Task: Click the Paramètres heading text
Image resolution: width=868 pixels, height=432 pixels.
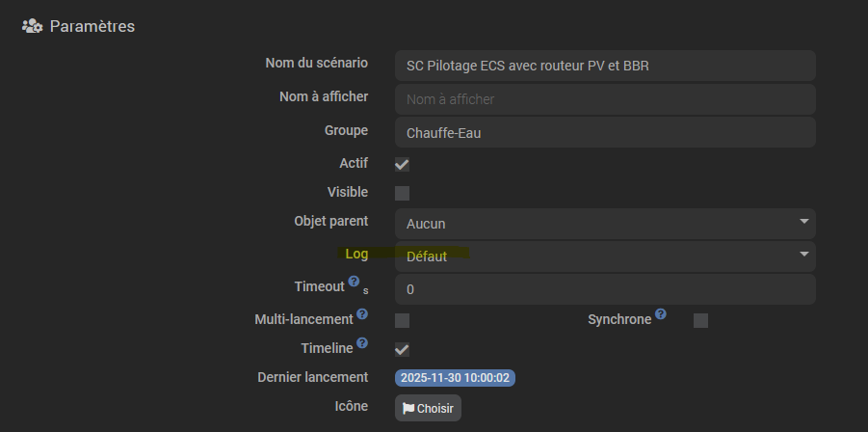Action: pos(92,26)
